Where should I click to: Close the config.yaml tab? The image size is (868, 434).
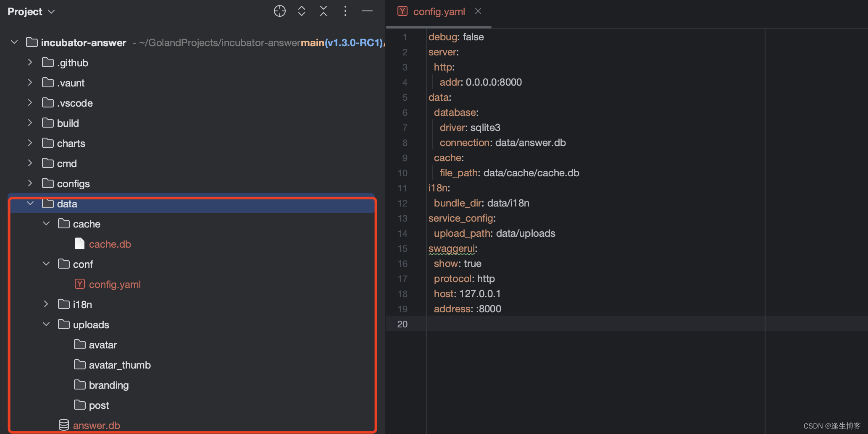pyautogui.click(x=478, y=11)
